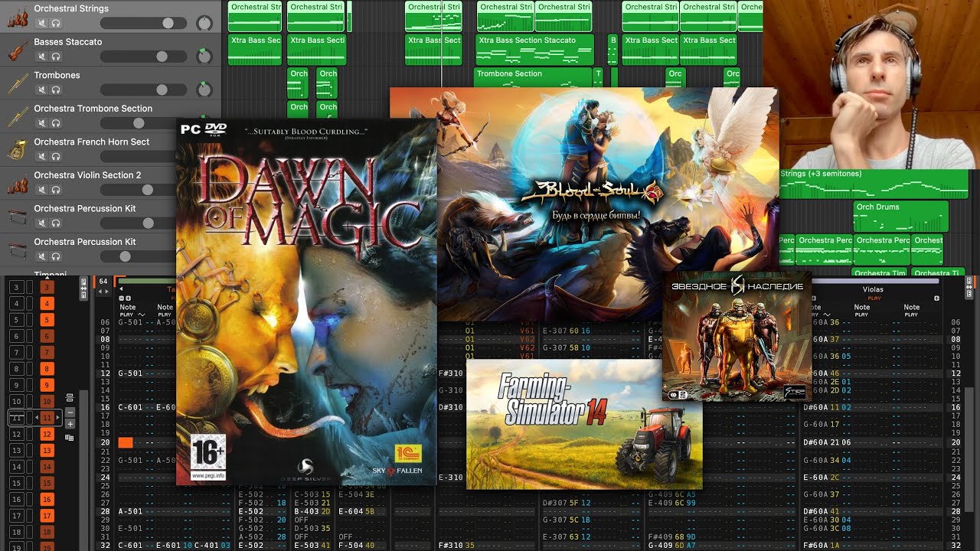Click the 16+ PEGI rating badge

point(208,457)
